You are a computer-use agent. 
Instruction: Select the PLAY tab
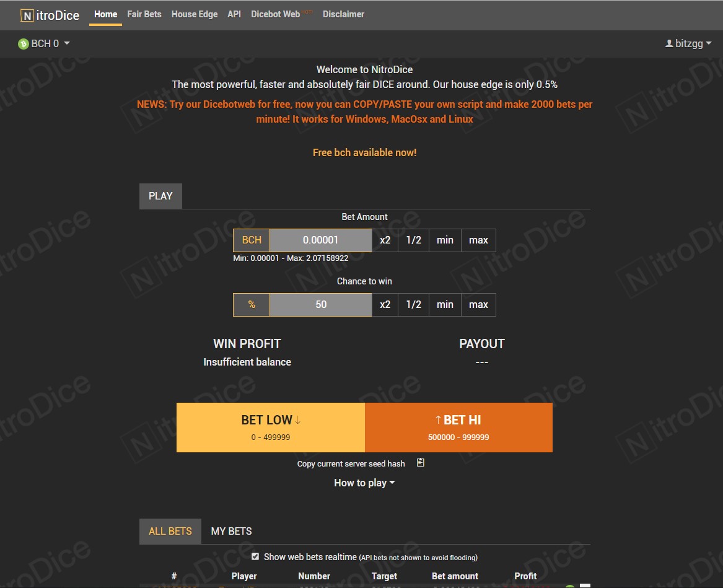click(x=160, y=196)
